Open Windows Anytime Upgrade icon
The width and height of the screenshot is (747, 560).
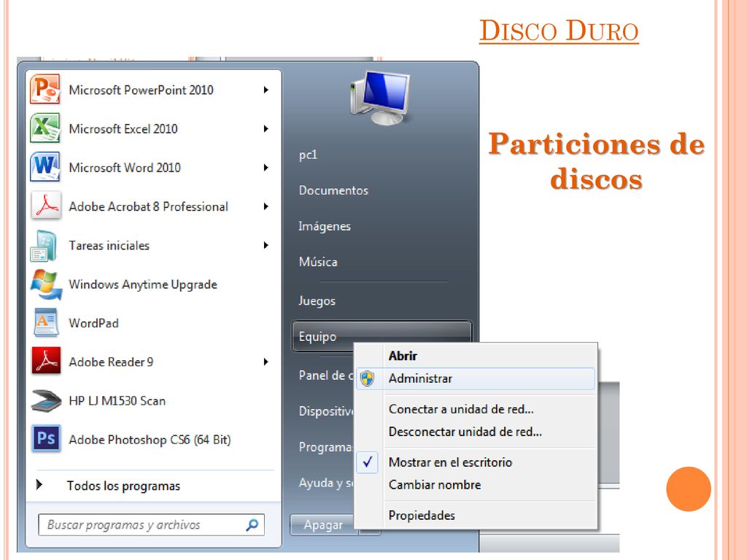pos(46,284)
